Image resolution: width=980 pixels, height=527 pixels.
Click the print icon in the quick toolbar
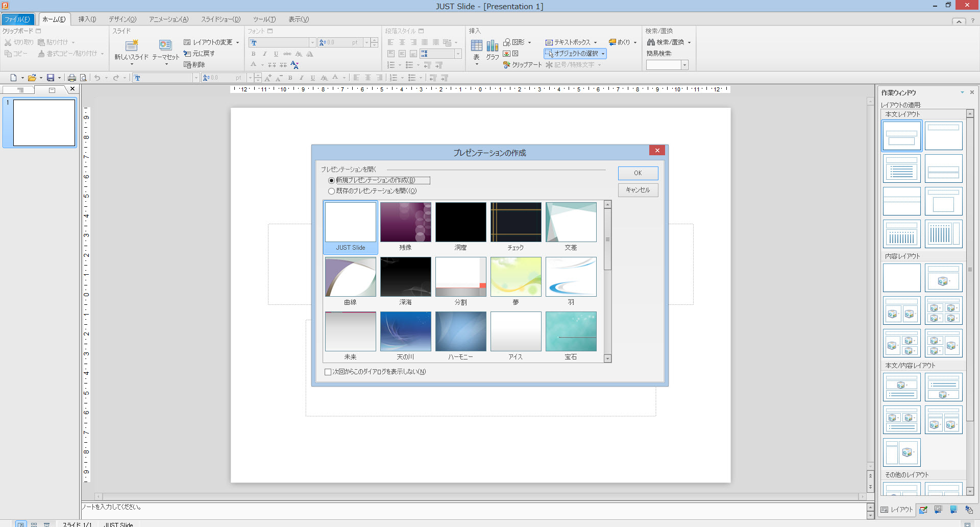pyautogui.click(x=72, y=78)
